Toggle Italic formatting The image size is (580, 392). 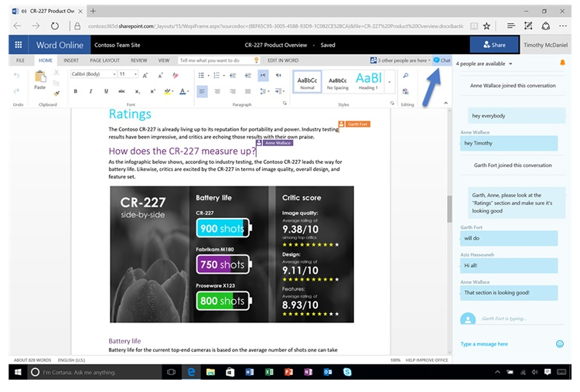point(91,91)
